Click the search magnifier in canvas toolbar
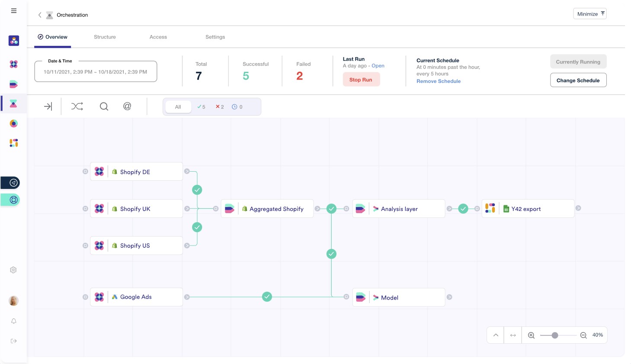This screenshot has height=364, width=631. point(104,106)
